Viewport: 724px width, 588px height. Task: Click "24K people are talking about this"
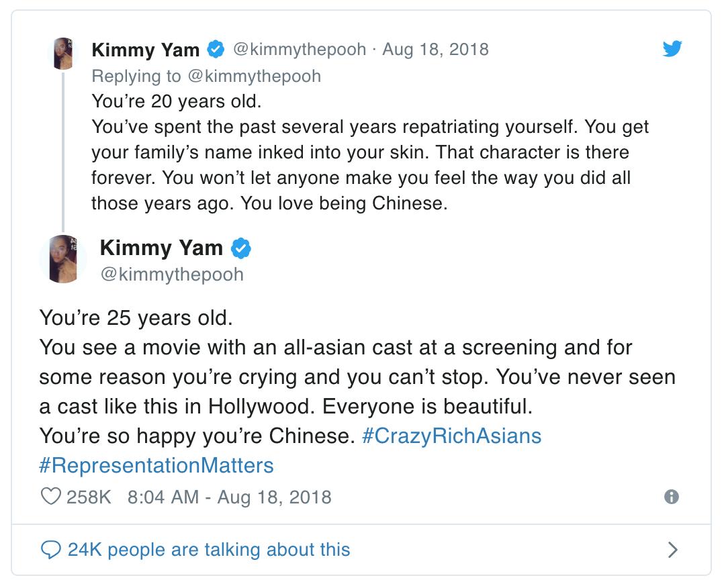click(x=208, y=550)
